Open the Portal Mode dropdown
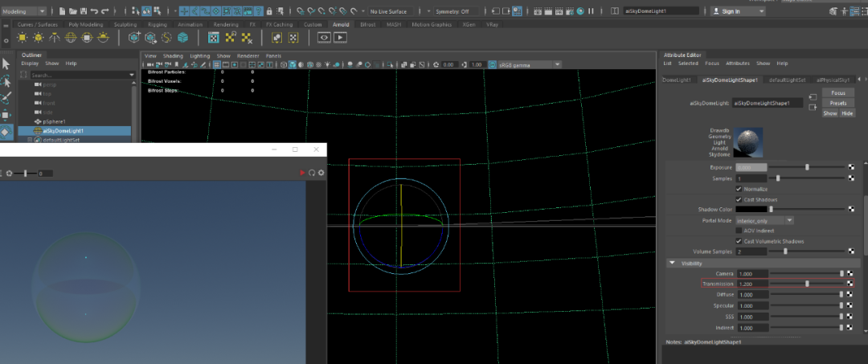Image resolution: width=868 pixels, height=364 pixels. coord(764,220)
